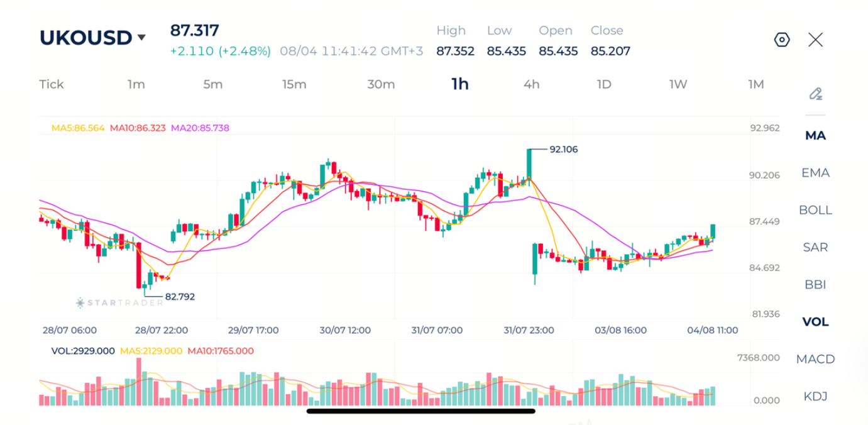Activate the BBI indicator
The height and width of the screenshot is (425, 868).
tap(815, 284)
